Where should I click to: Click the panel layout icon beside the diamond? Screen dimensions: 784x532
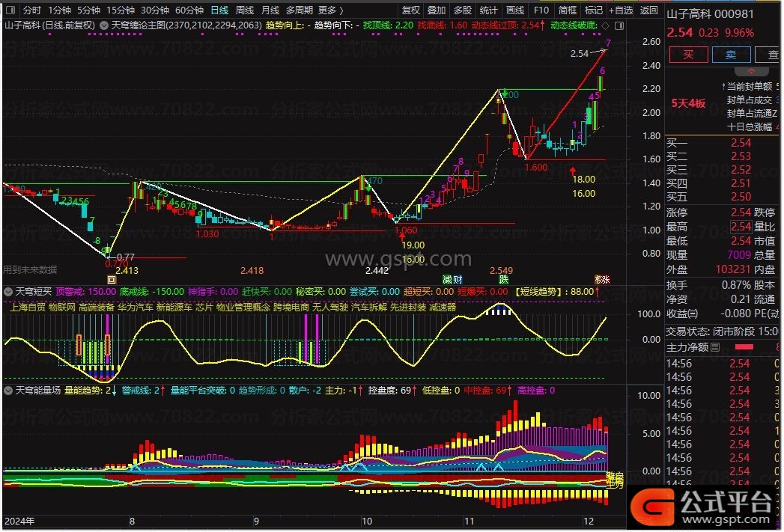(619, 25)
